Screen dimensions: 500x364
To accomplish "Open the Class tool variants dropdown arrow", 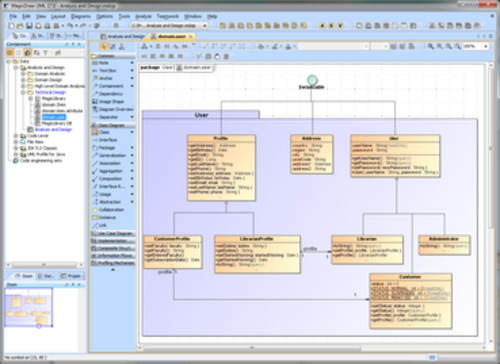I will [132, 132].
